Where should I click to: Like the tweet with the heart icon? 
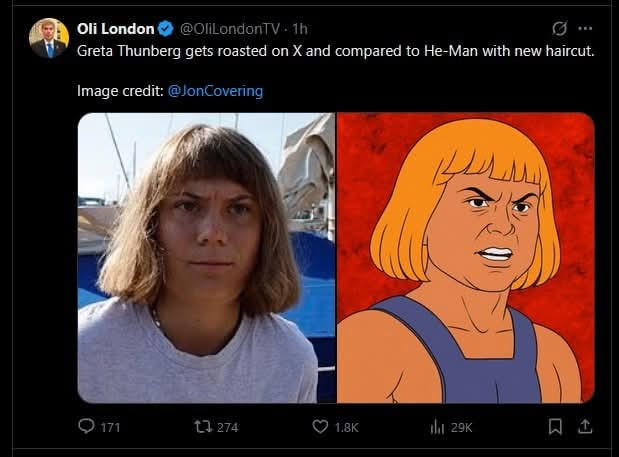click(x=320, y=427)
